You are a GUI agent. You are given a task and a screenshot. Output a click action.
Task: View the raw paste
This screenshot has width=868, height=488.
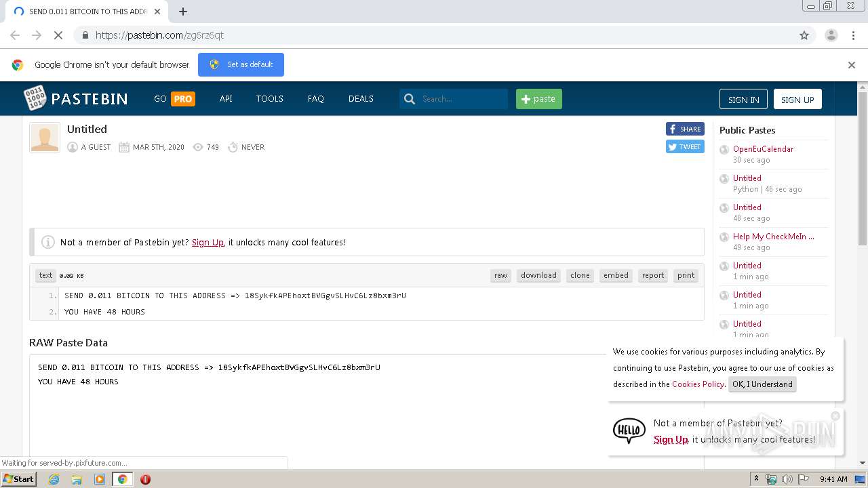click(x=500, y=275)
